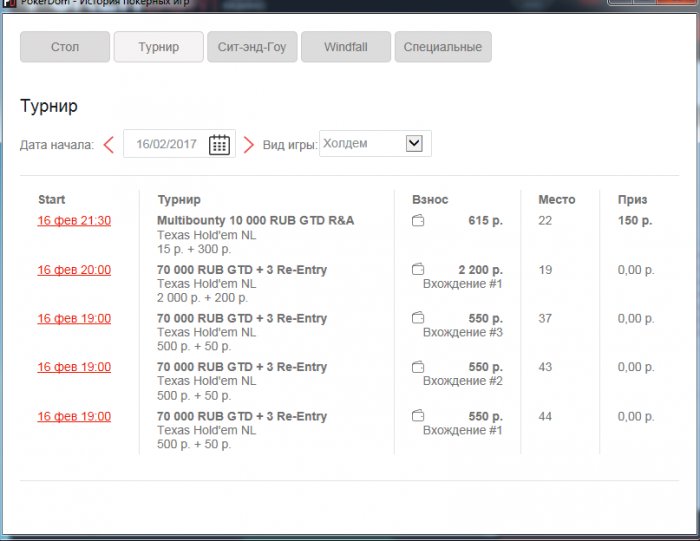Open the Вид игры dropdown arrow
The image size is (700, 541).
coord(414,143)
